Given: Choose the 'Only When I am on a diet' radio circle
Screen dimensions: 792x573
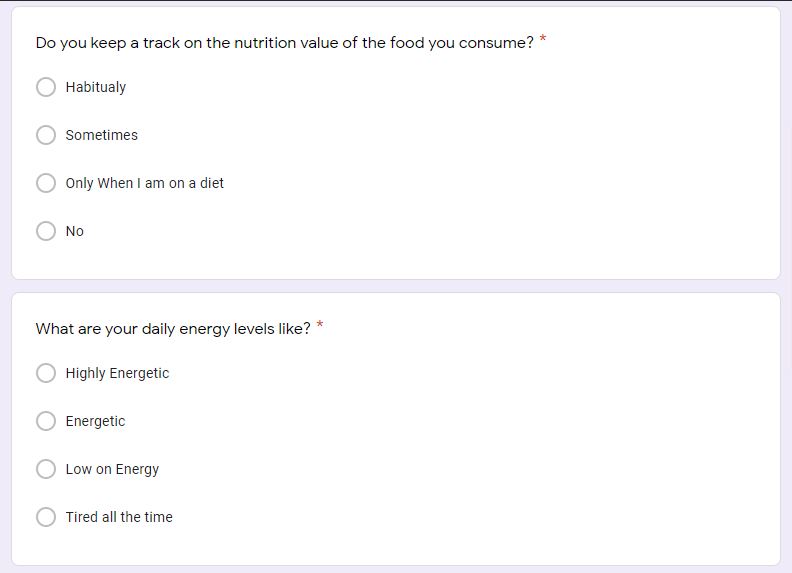Looking at the screenshot, I should [x=46, y=183].
